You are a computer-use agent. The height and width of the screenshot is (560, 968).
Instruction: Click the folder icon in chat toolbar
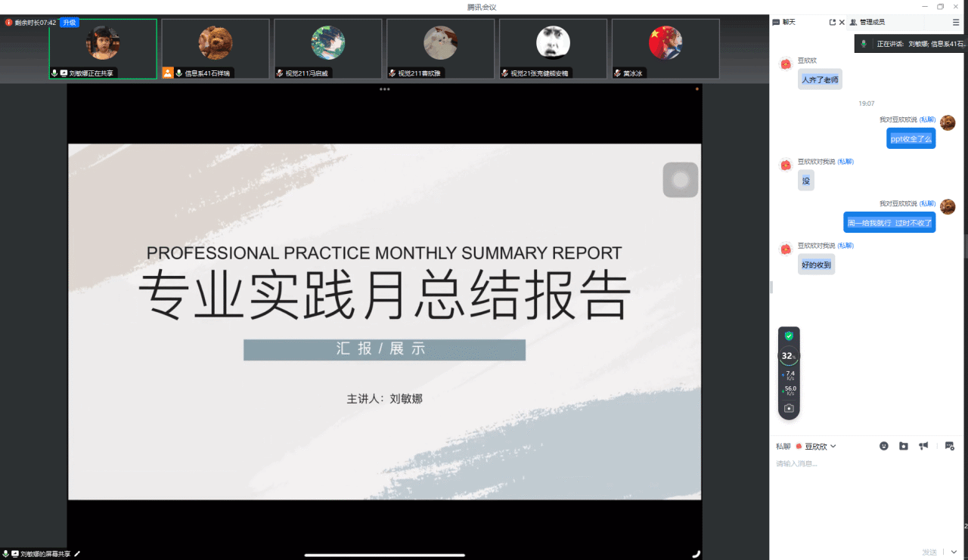[903, 446]
